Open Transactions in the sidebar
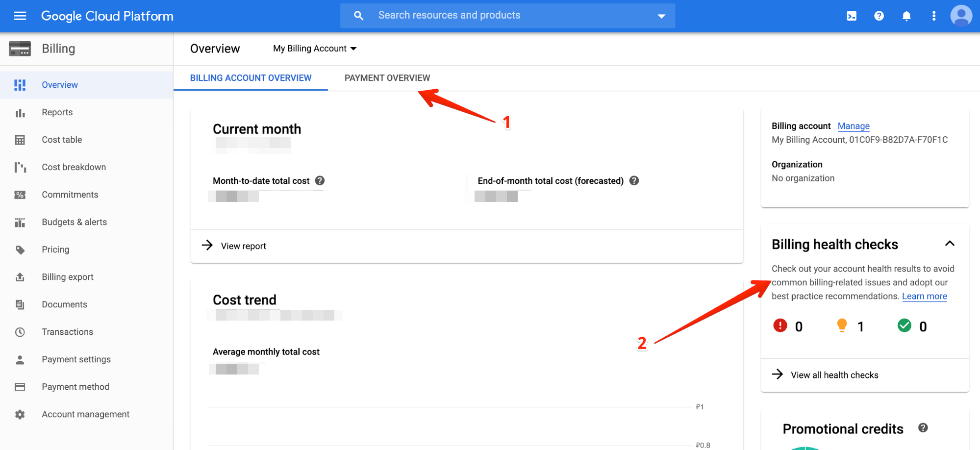 tap(86, 332)
